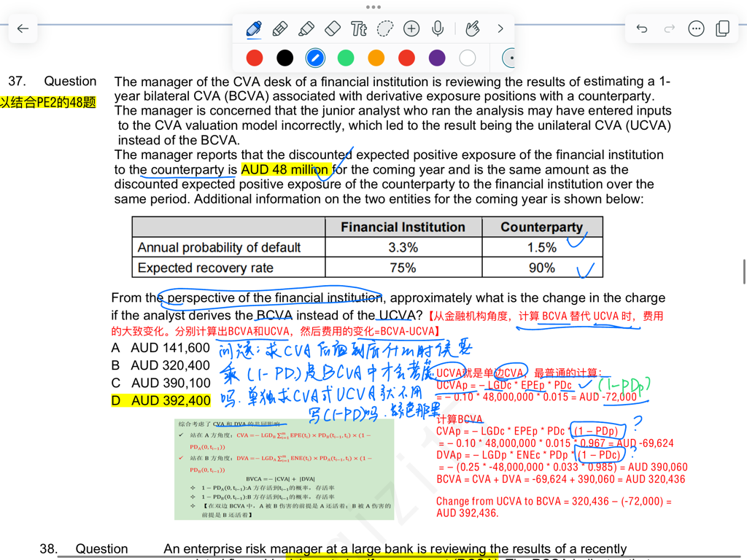Click the question number "37."
This screenshot has width=747, height=560.
point(18,81)
